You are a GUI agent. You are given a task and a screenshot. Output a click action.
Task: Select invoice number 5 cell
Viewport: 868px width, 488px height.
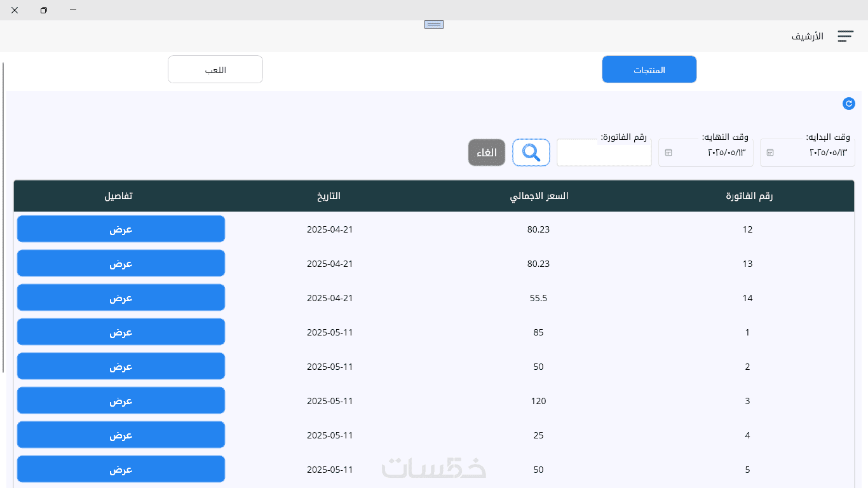point(748,470)
